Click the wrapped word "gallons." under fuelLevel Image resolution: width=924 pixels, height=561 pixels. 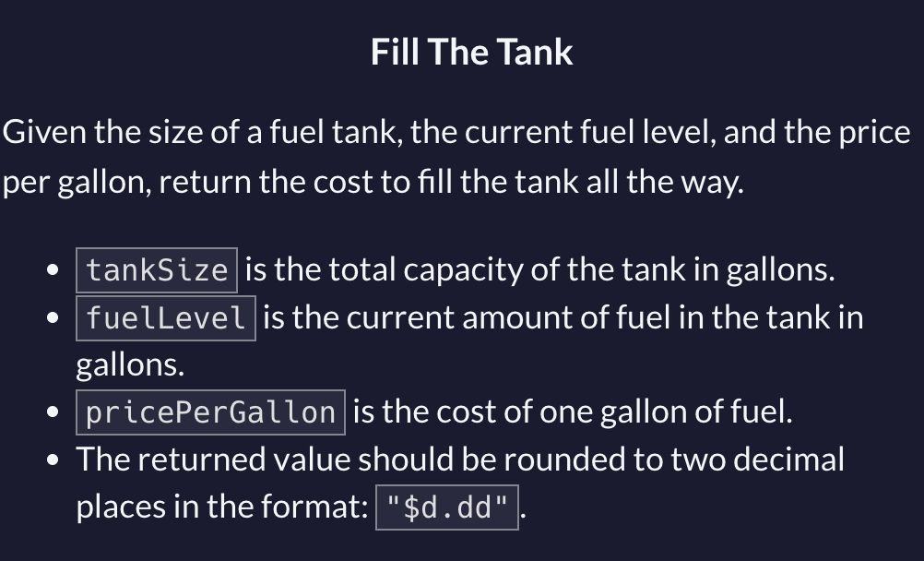(130, 365)
